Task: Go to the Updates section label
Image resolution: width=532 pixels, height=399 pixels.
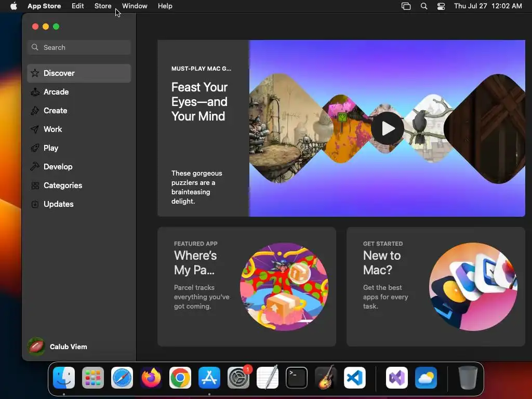Action: (59, 204)
